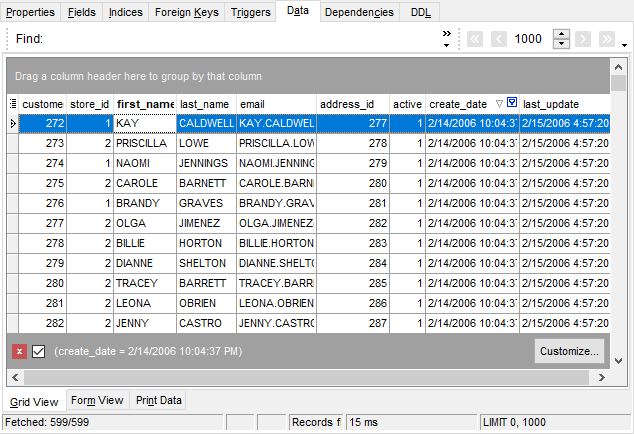The image size is (634, 434).
Task: Expand the Find toolbar overflow chevron
Action: click(x=446, y=39)
